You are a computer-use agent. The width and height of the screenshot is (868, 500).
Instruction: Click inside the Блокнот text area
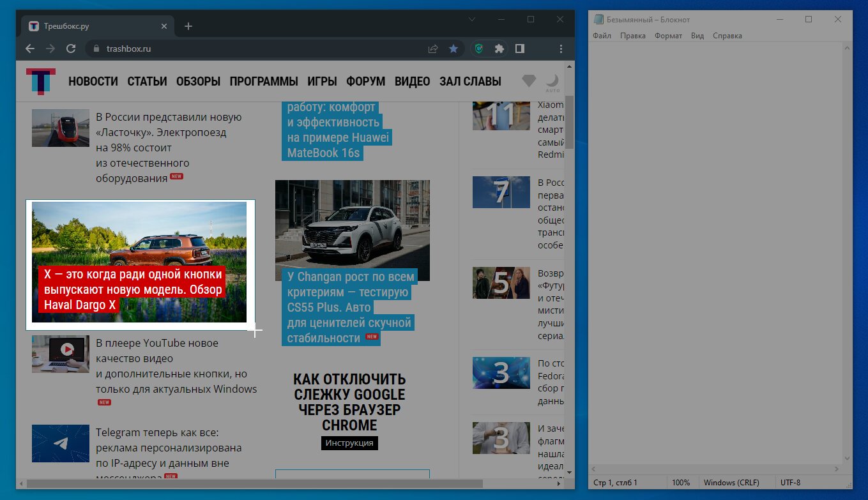715,252
